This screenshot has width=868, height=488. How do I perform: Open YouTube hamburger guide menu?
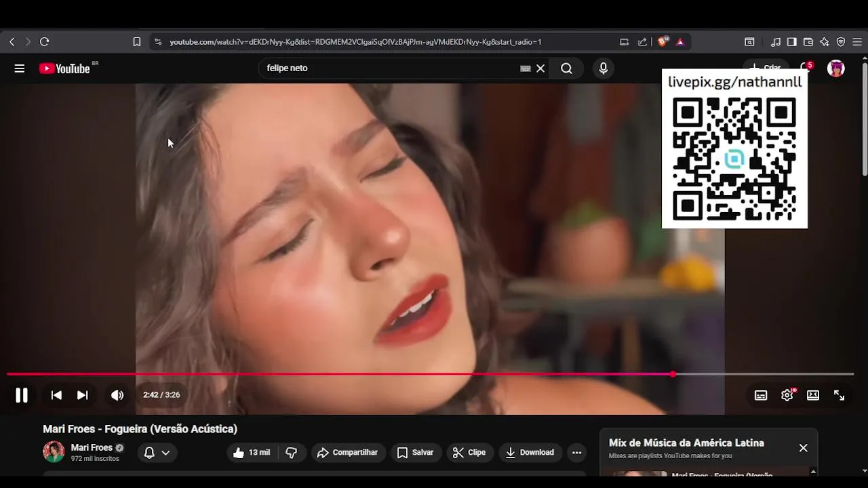20,68
